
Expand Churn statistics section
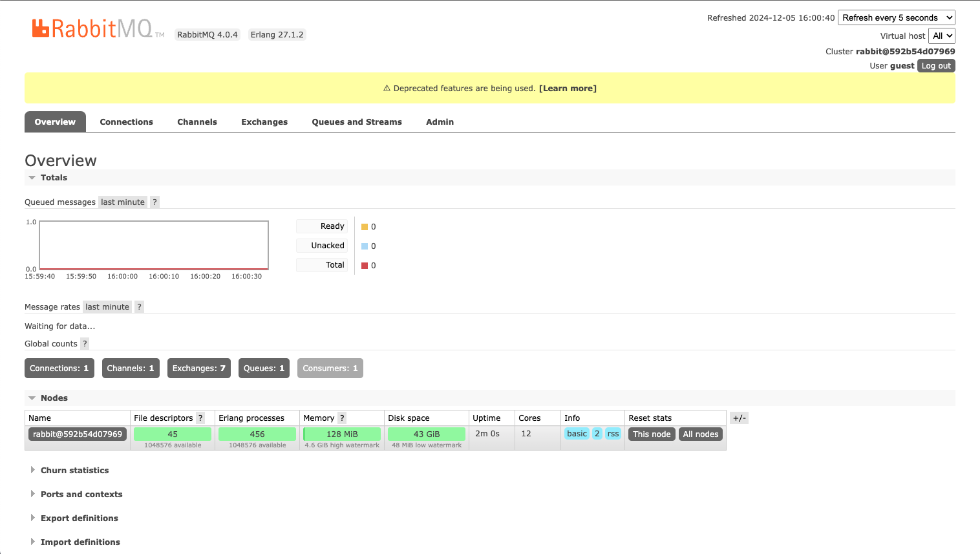(x=74, y=470)
